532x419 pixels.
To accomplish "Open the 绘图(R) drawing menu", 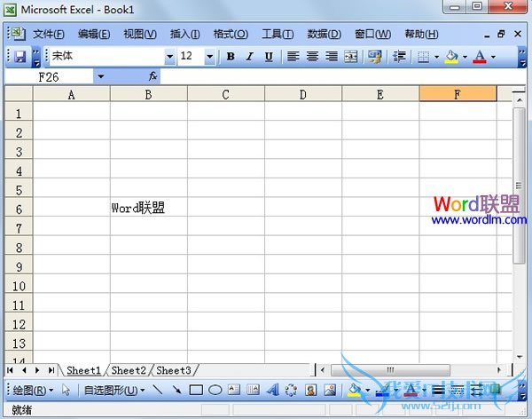I will pyautogui.click(x=33, y=391).
